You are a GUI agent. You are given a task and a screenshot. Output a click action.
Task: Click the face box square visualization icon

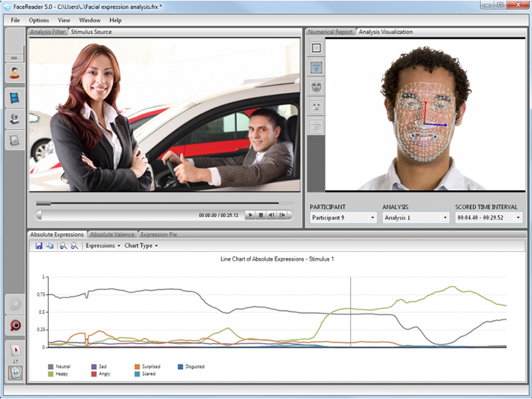[x=317, y=48]
